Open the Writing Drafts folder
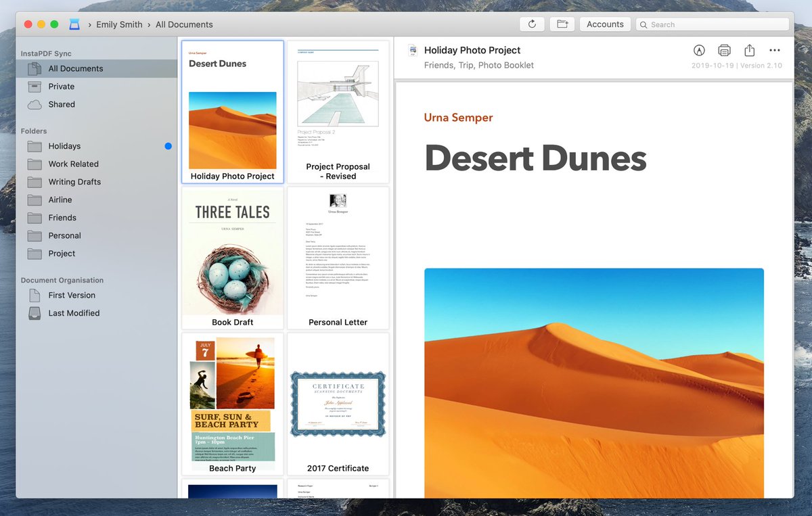This screenshot has width=812, height=516. (x=97, y=182)
